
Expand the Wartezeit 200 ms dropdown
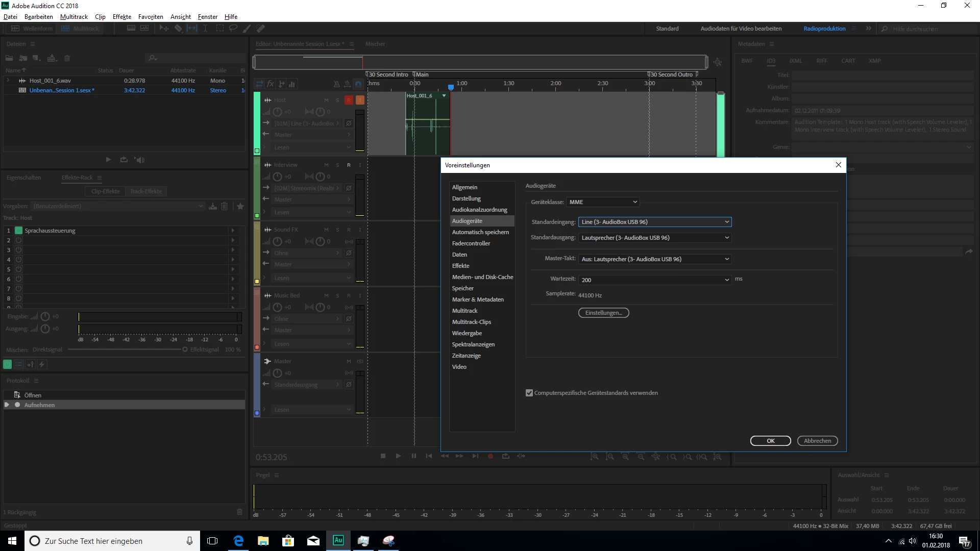pos(655,280)
